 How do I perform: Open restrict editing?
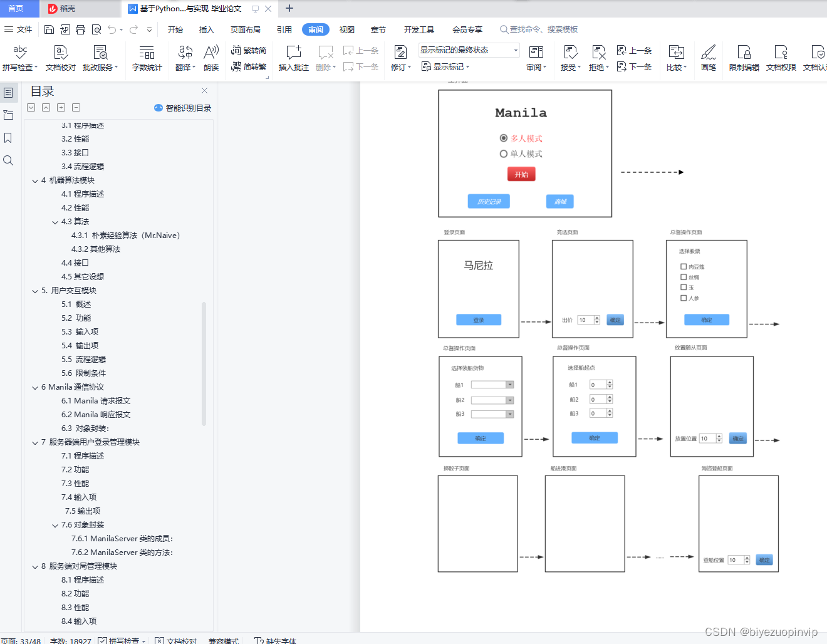pos(744,58)
